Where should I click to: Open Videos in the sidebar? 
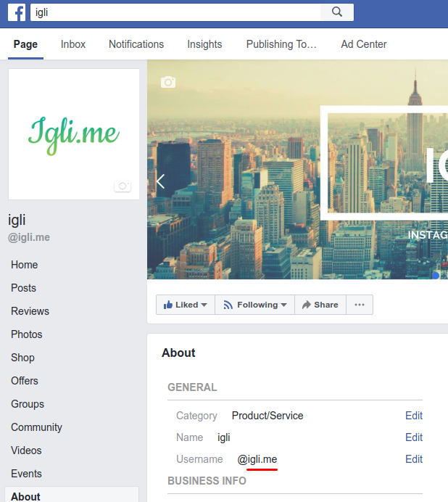tap(26, 450)
